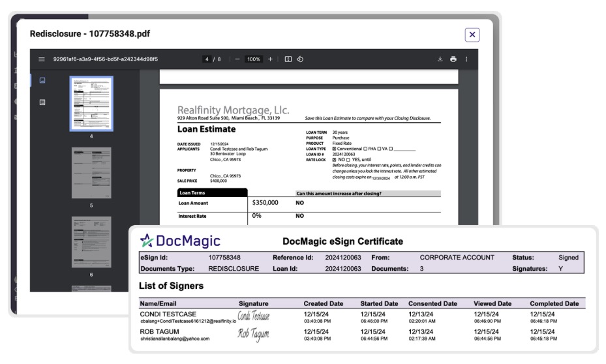
Task: Check the Conventional loan type box
Action: [334, 149]
